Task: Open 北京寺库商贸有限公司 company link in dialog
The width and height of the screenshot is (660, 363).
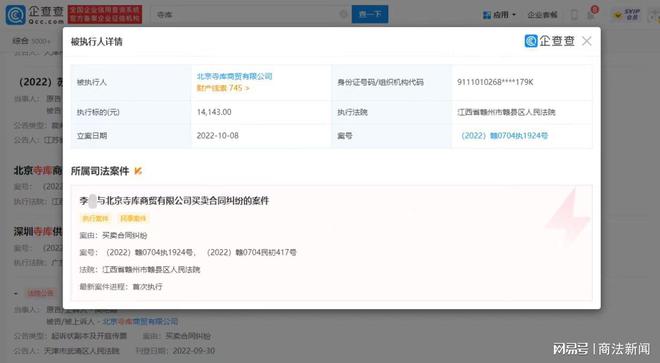Action: 234,76
